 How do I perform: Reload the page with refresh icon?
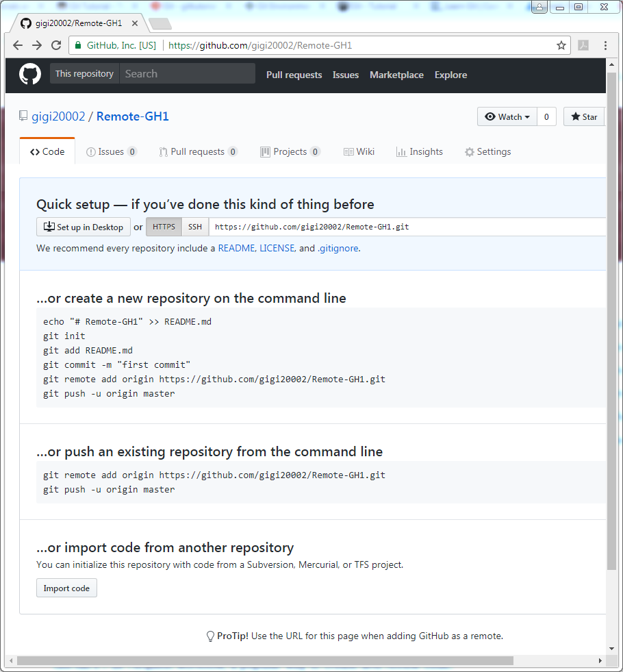point(56,45)
